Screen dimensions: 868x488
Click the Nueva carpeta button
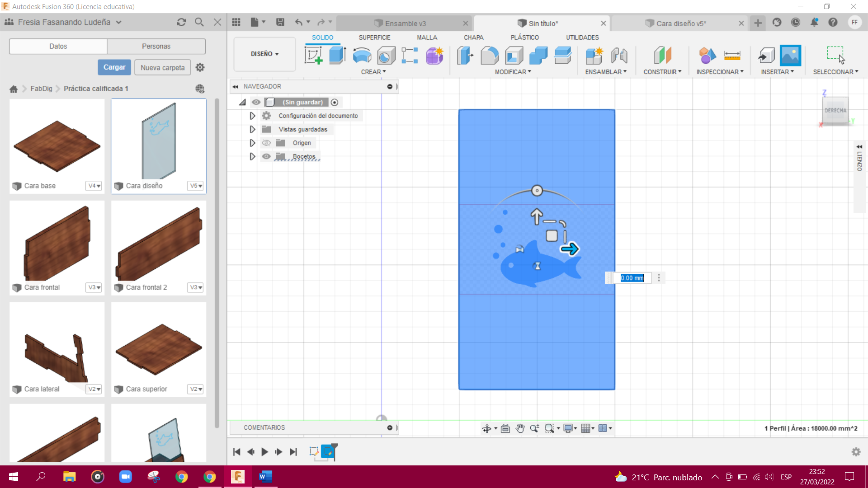(x=162, y=67)
